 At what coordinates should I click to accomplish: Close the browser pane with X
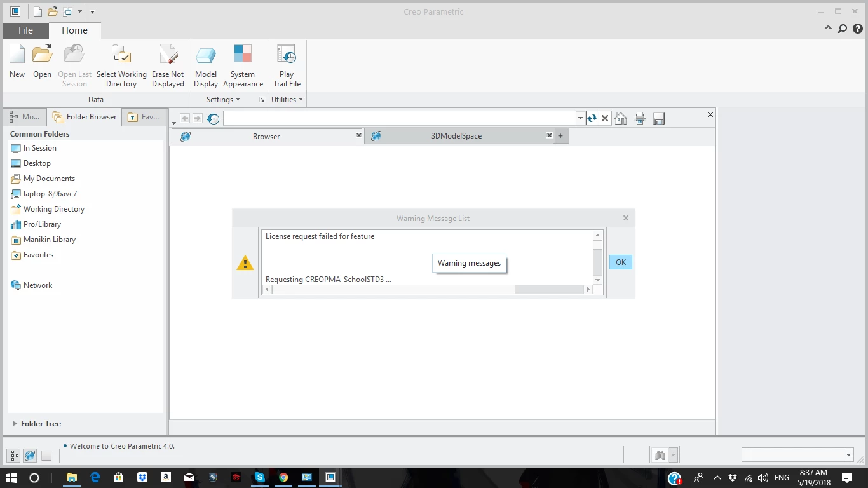click(710, 114)
